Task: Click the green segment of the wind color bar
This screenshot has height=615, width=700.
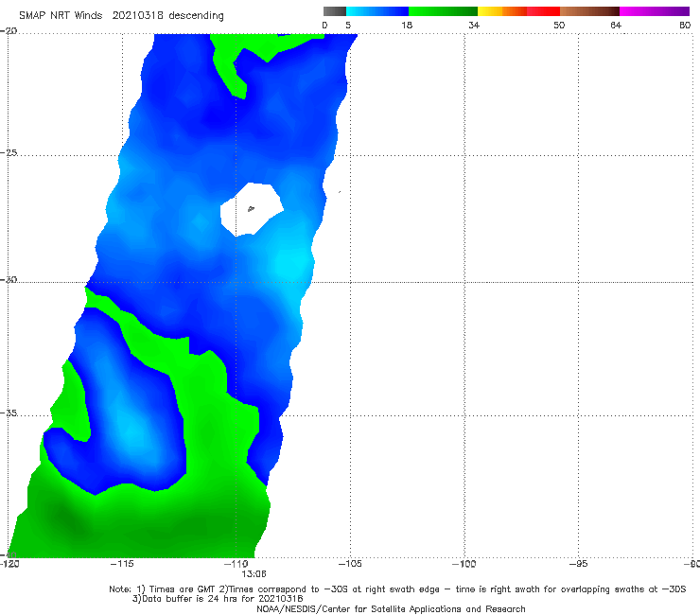Action: pos(443,11)
